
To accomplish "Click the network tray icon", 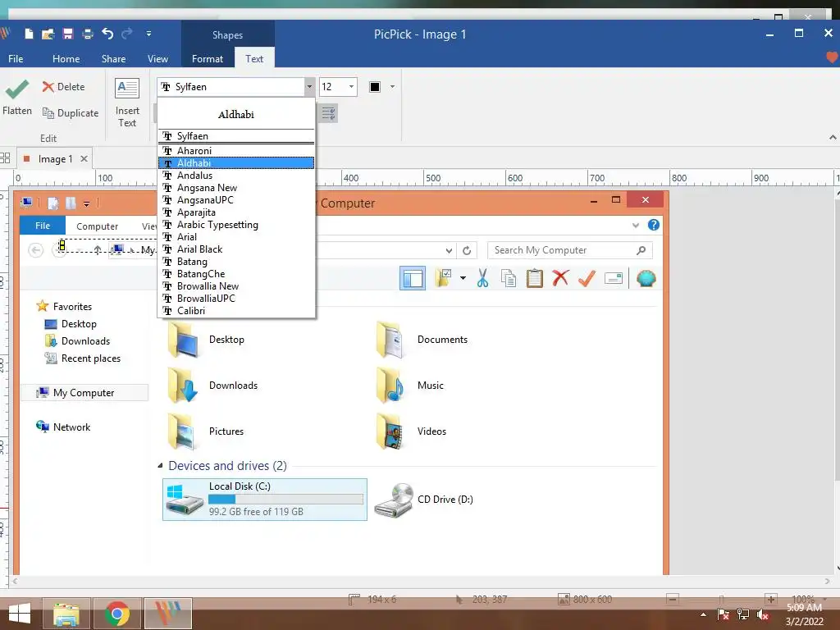I will [743, 615].
